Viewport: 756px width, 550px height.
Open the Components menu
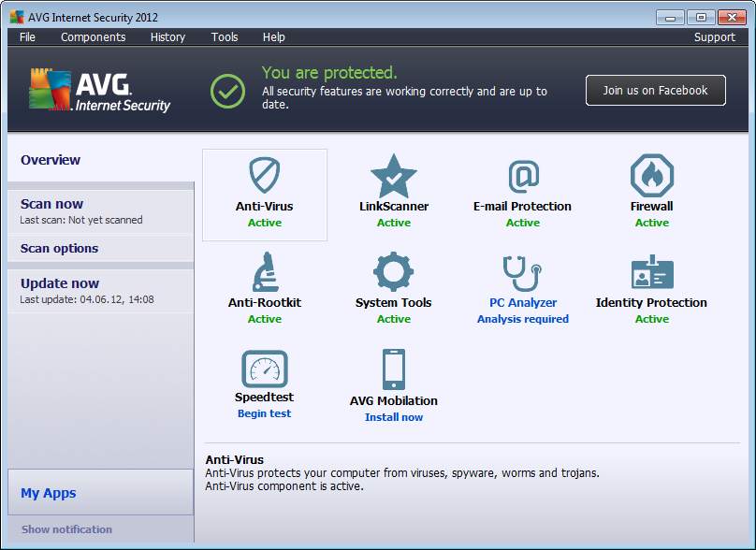(x=93, y=37)
